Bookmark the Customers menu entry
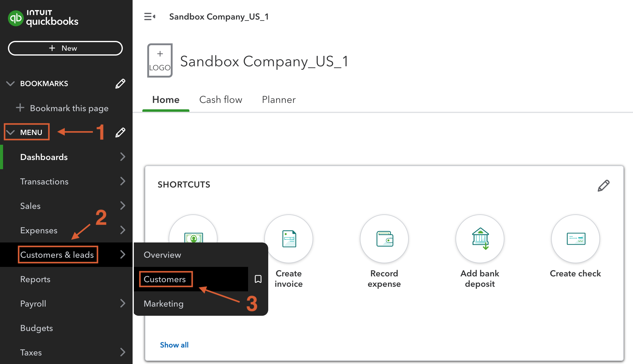The height and width of the screenshot is (364, 633). point(258,278)
